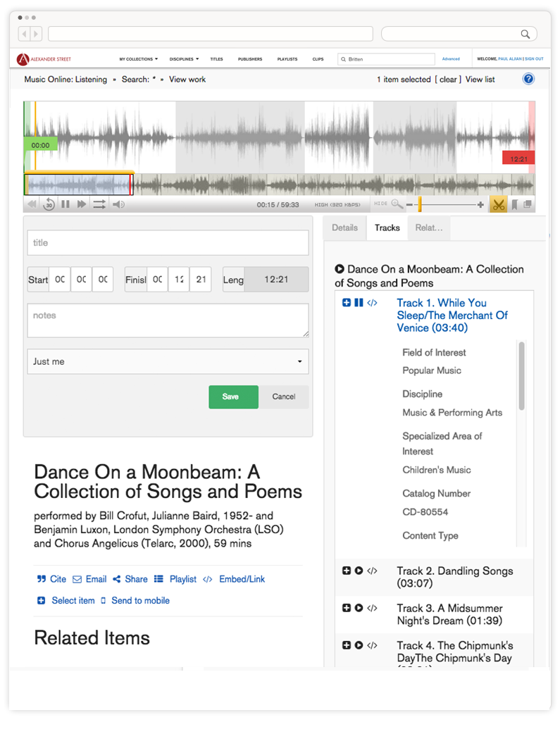Add Track 4 using its plus icon

(346, 645)
